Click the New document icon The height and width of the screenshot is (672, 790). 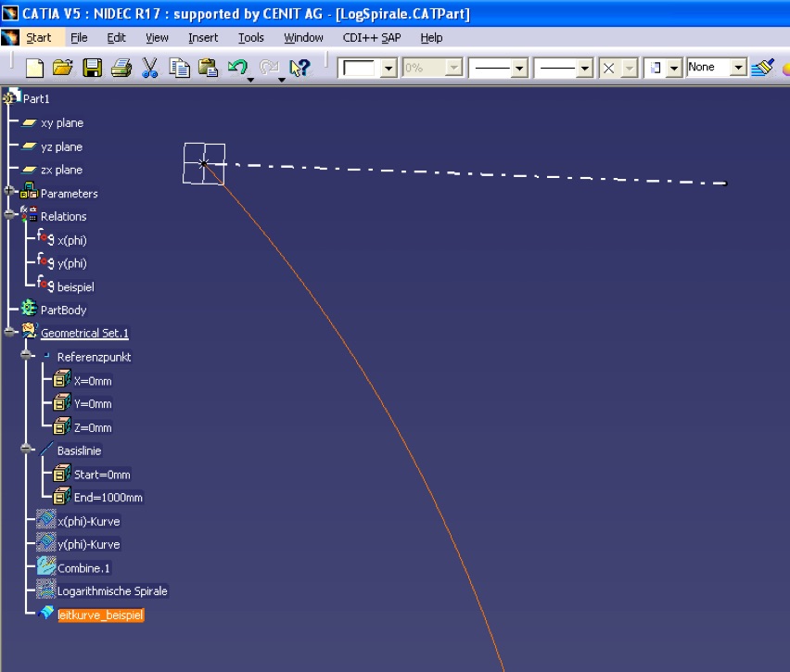pyautogui.click(x=34, y=68)
